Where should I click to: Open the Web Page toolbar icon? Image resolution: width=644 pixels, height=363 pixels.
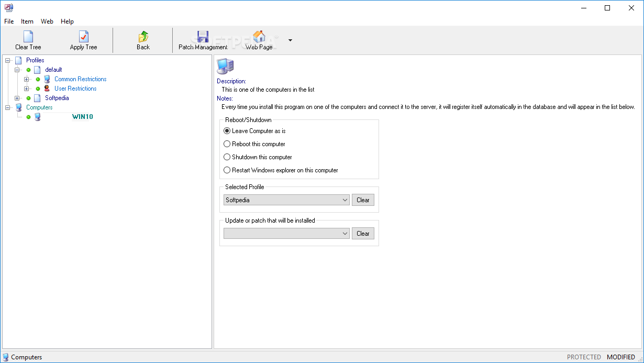tap(259, 37)
